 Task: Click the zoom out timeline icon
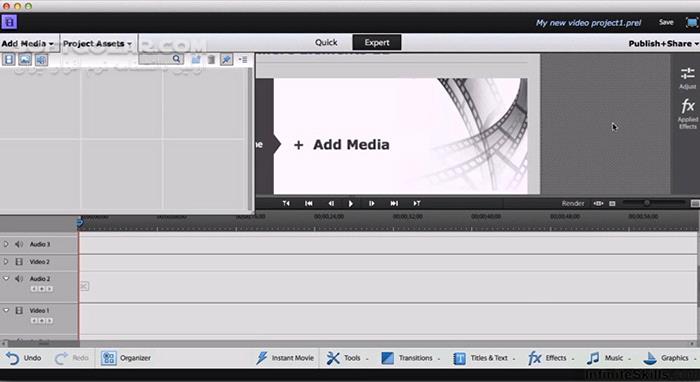coord(612,203)
